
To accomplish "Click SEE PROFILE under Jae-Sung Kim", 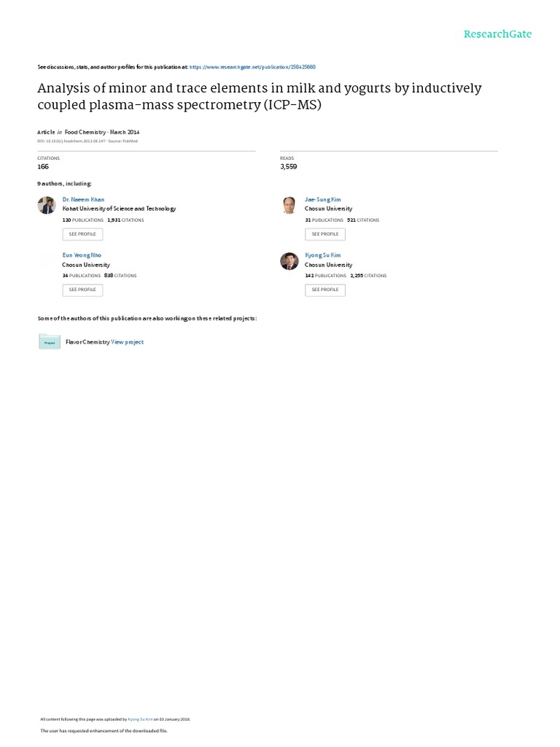I will click(x=325, y=234).
